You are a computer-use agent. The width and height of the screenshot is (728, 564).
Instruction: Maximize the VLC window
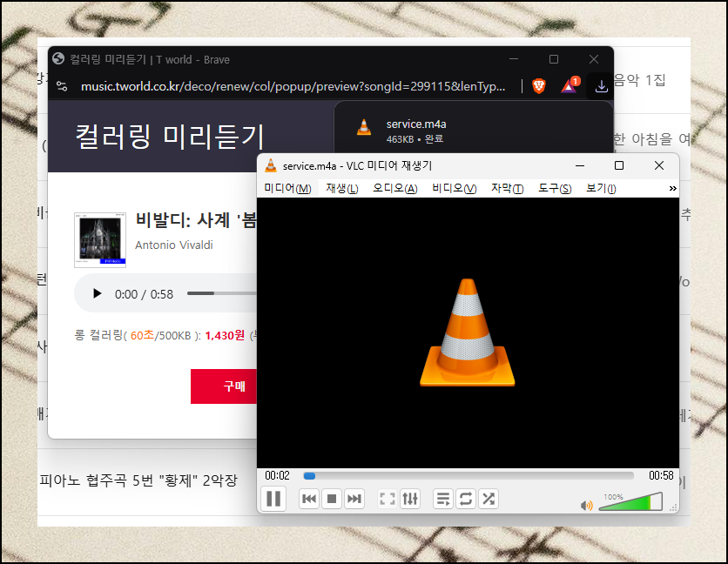tap(619, 165)
